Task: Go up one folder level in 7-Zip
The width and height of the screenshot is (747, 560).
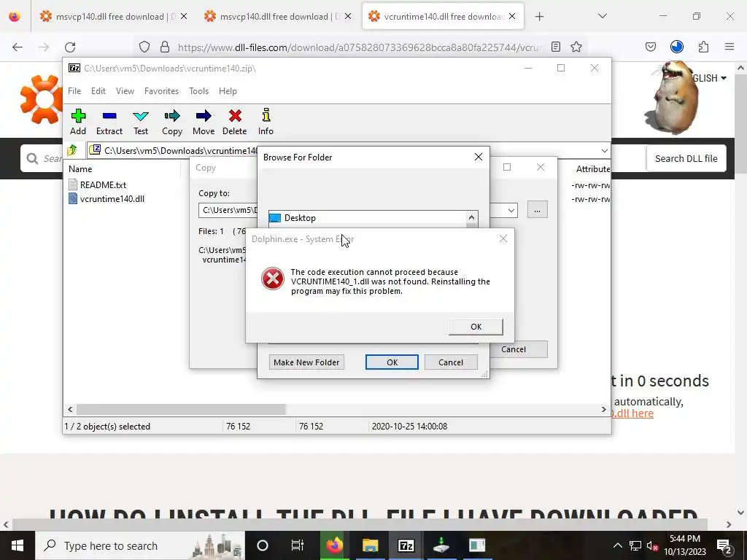Action: pos(72,150)
